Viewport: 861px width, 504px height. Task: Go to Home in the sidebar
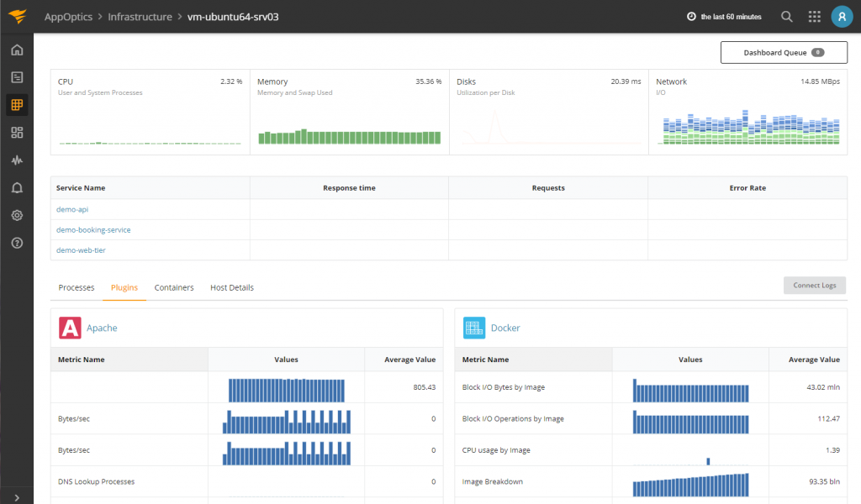(x=17, y=50)
